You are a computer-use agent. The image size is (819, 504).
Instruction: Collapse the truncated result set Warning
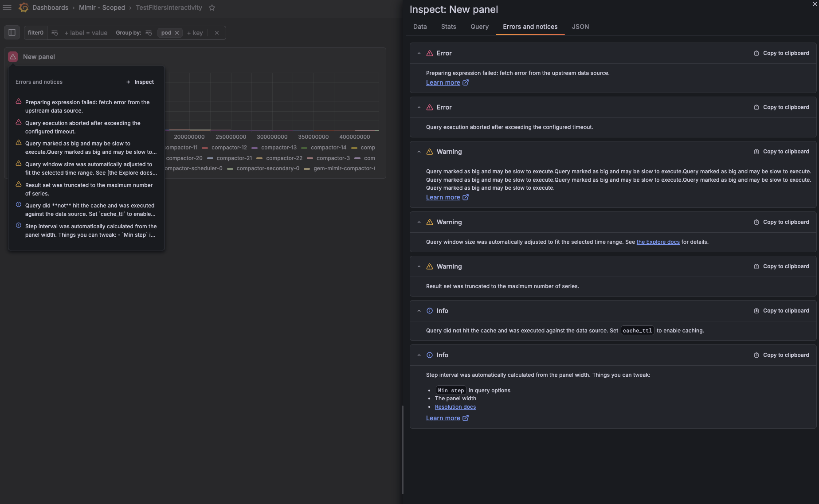coord(419,266)
